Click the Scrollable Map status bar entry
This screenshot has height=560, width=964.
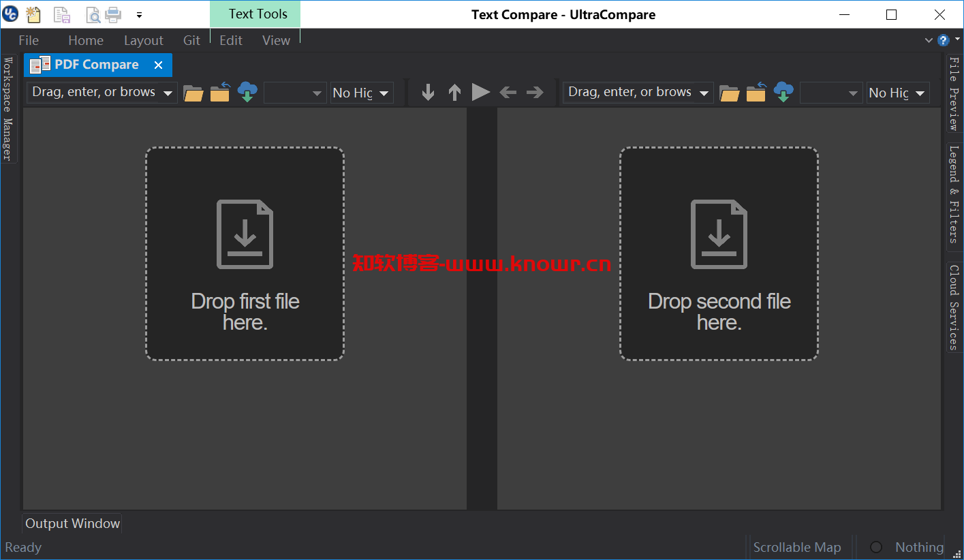[x=797, y=547]
